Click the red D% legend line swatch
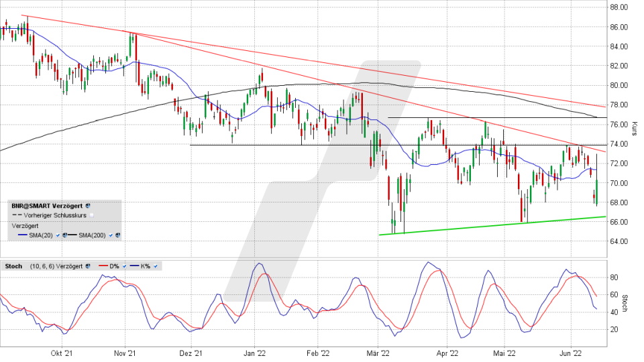 pos(103,266)
